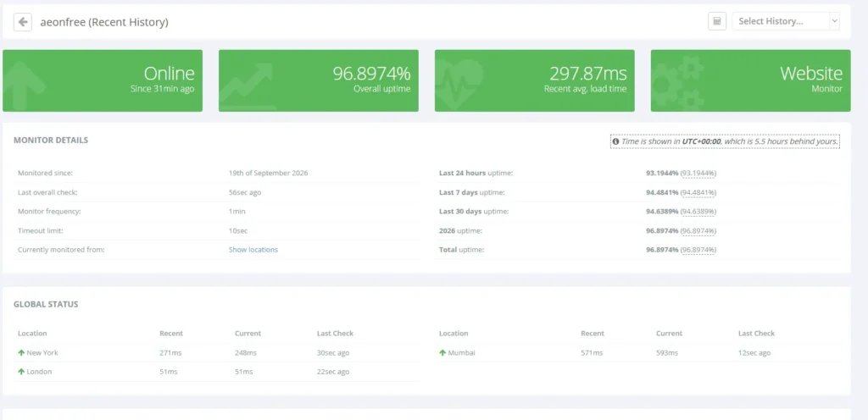868x420 pixels.
Task: Click the dotted (96.8974%) 2026 uptime value
Action: [x=698, y=230]
